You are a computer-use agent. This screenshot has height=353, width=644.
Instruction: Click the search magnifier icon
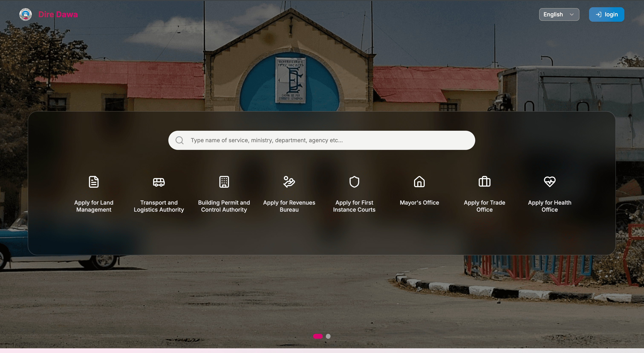[x=179, y=140]
